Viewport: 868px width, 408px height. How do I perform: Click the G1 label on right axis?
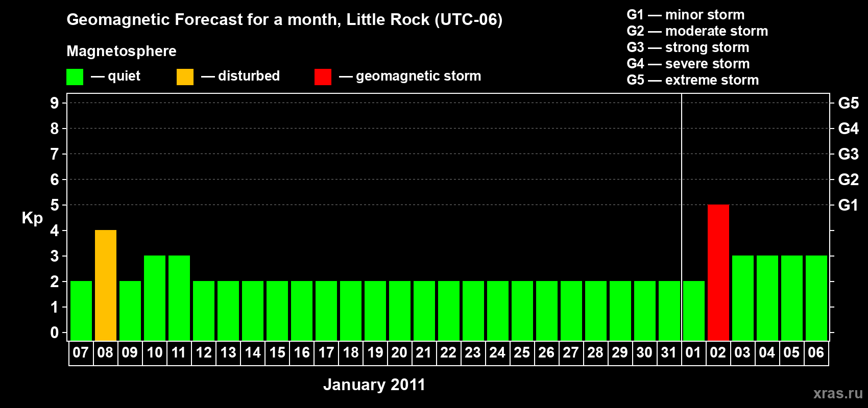848,205
